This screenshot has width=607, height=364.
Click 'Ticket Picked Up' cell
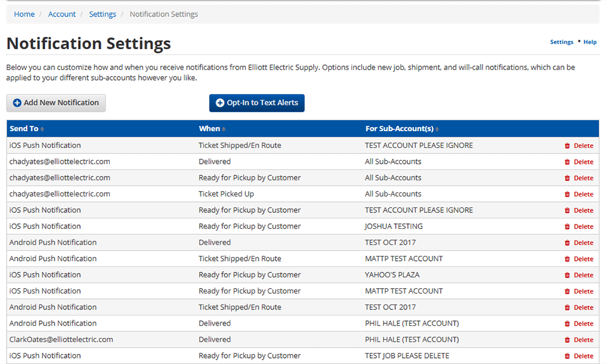coord(226,194)
